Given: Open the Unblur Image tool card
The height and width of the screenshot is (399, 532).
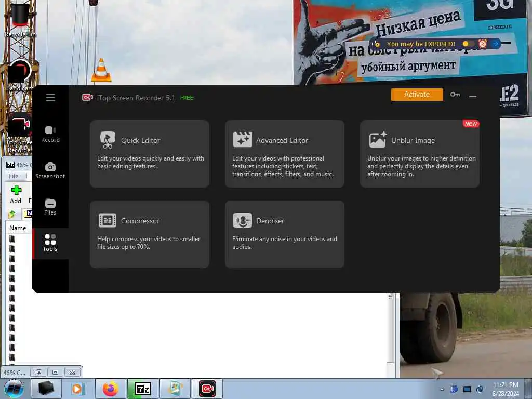Looking at the screenshot, I should 420,153.
